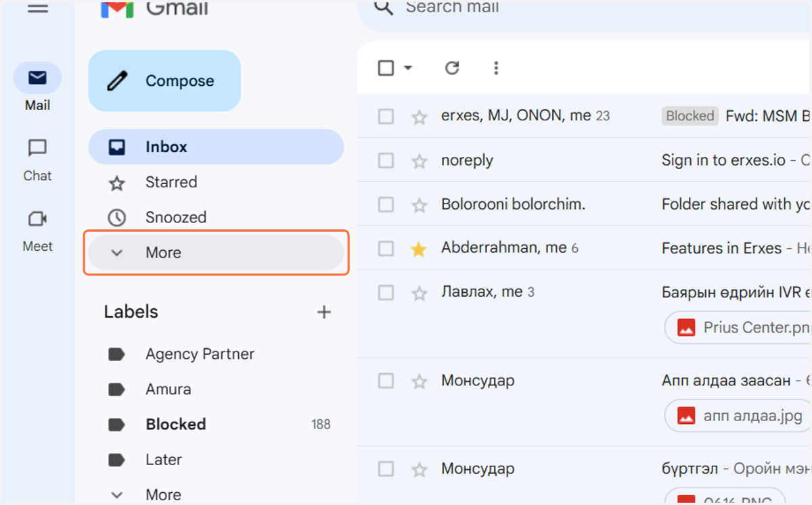
Task: Select checkbox for erxes, MJ, ONON email
Action: point(386,116)
